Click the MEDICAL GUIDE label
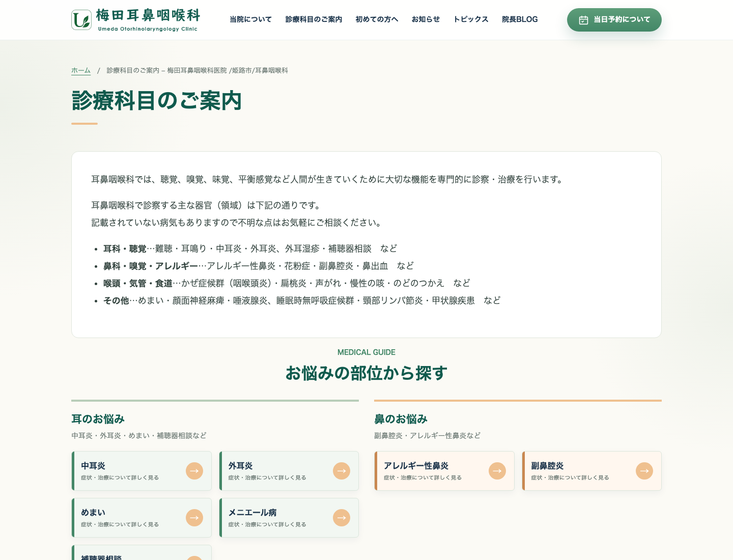Viewport: 733px width, 560px height. (366, 352)
